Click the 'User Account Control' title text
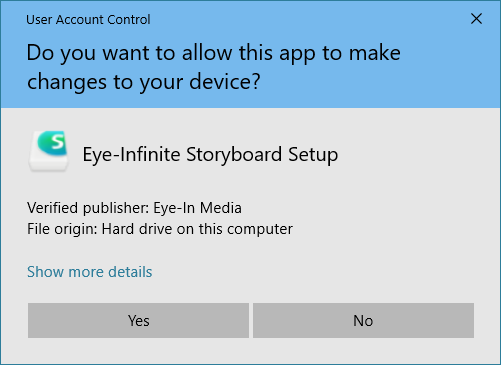This screenshot has width=501, height=365. pos(88,20)
